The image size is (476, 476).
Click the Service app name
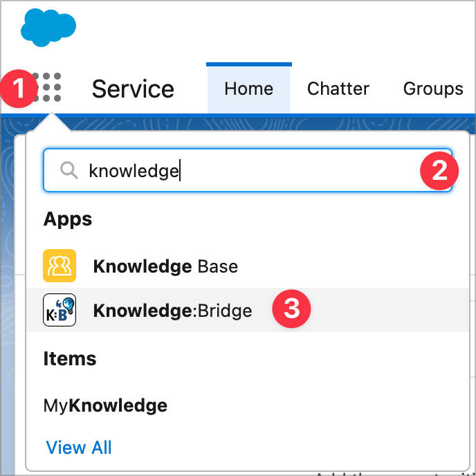(x=133, y=89)
